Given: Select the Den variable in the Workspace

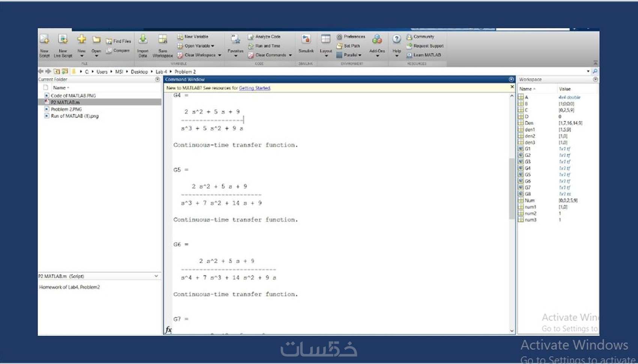Looking at the screenshot, I should click(529, 123).
